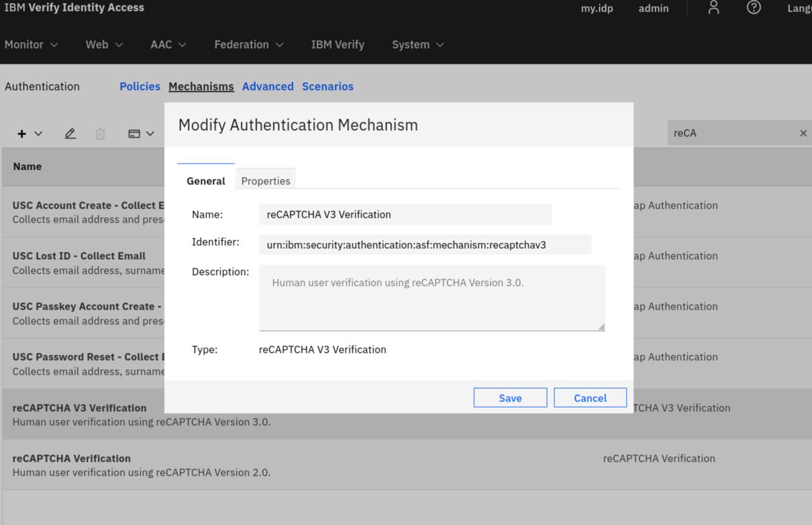The image size is (812, 525).
Task: Clear the search field using the X icon
Action: tap(803, 133)
